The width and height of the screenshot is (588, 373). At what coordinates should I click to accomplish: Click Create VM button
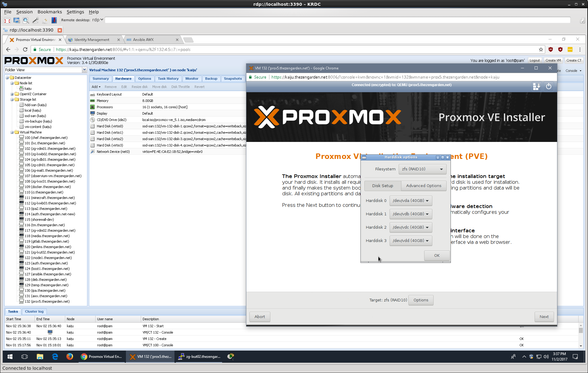pos(553,60)
